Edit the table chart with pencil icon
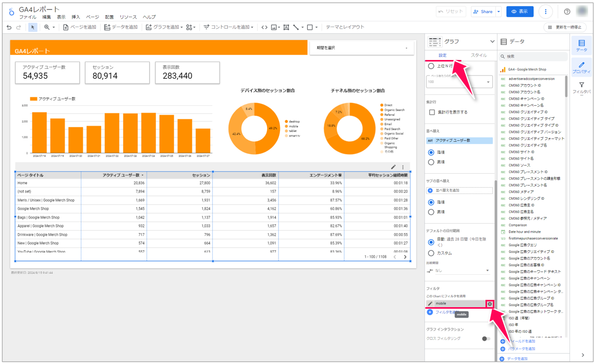 394,167
